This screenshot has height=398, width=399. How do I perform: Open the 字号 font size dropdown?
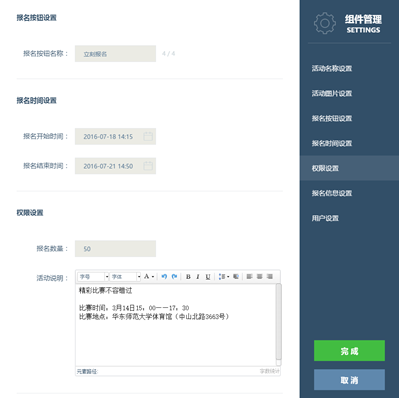(93, 277)
